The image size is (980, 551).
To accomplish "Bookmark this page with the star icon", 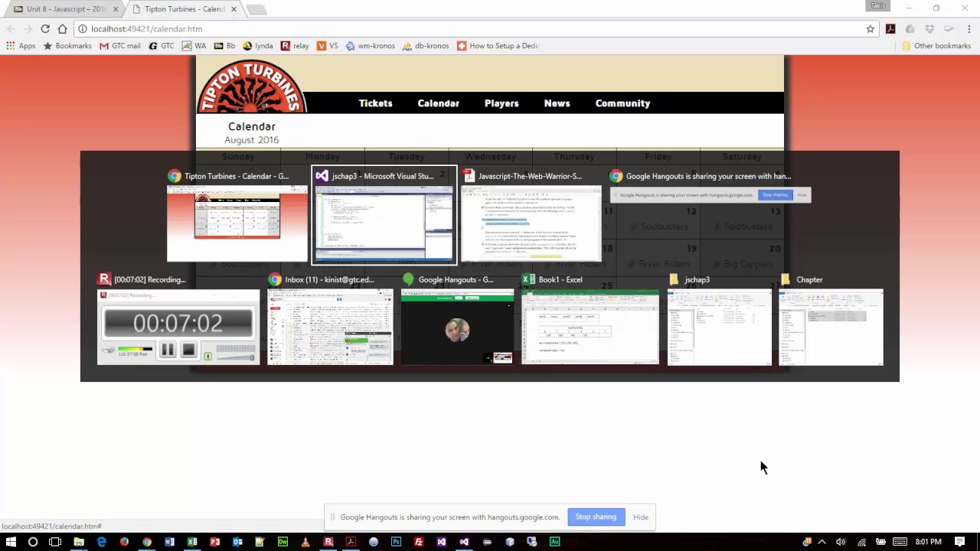I will tap(871, 29).
